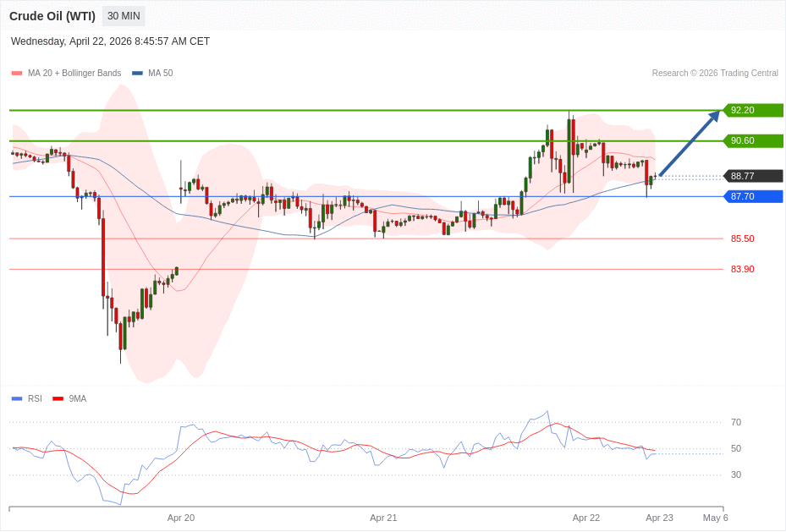The image size is (786, 532).
Task: Click the Research © 2026 Trading Central credit
Action: point(715,74)
